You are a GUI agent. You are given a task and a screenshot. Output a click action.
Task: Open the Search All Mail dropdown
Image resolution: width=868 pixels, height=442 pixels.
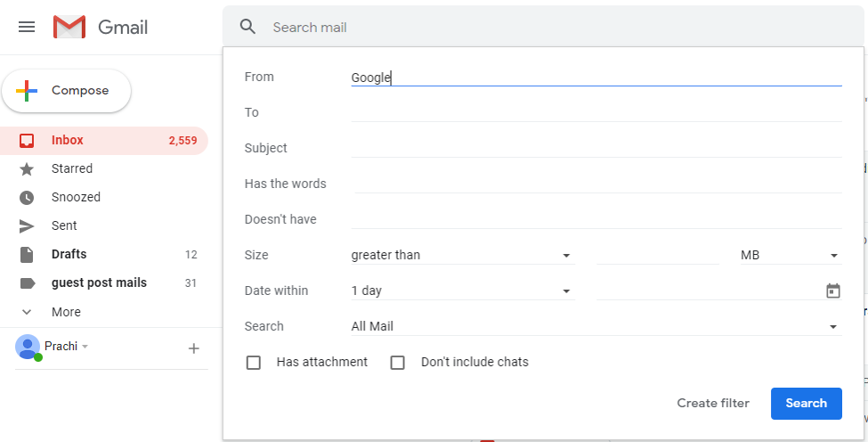[596, 326]
